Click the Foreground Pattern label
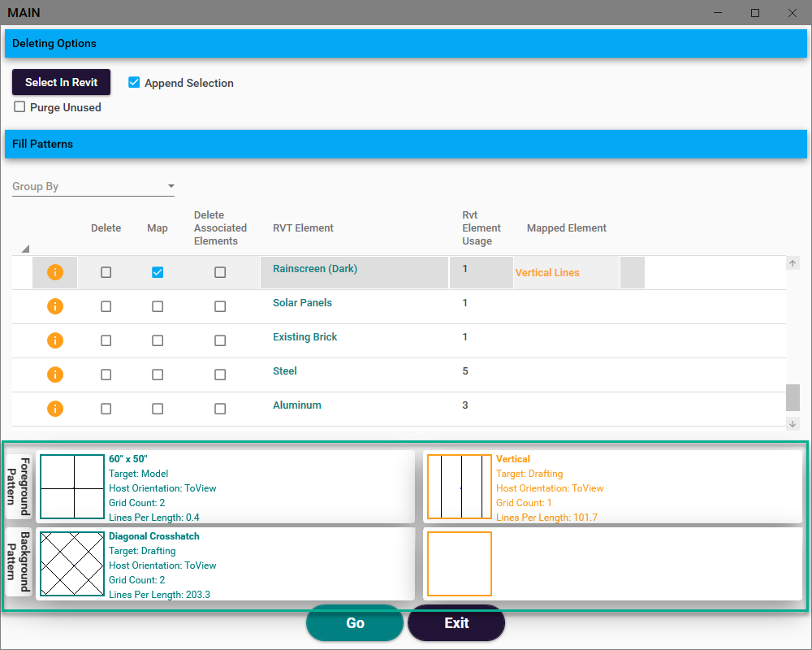The height and width of the screenshot is (650, 812). tap(19, 486)
